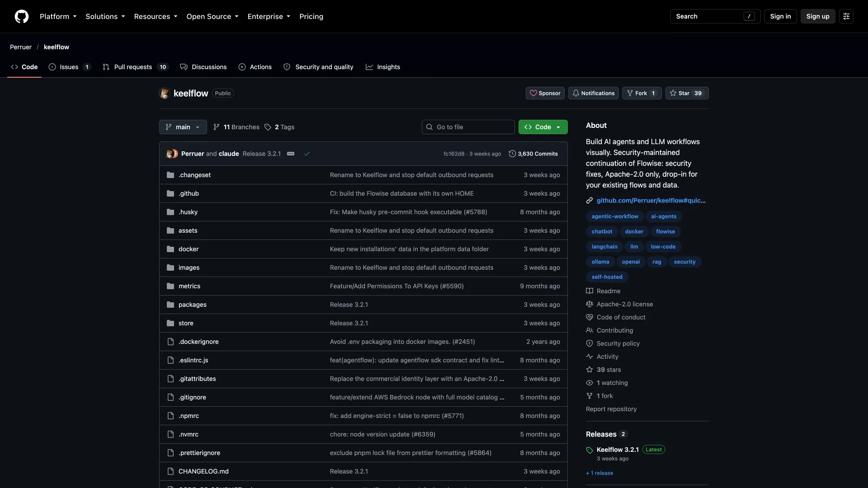Select the langchain topic tag

(604, 247)
